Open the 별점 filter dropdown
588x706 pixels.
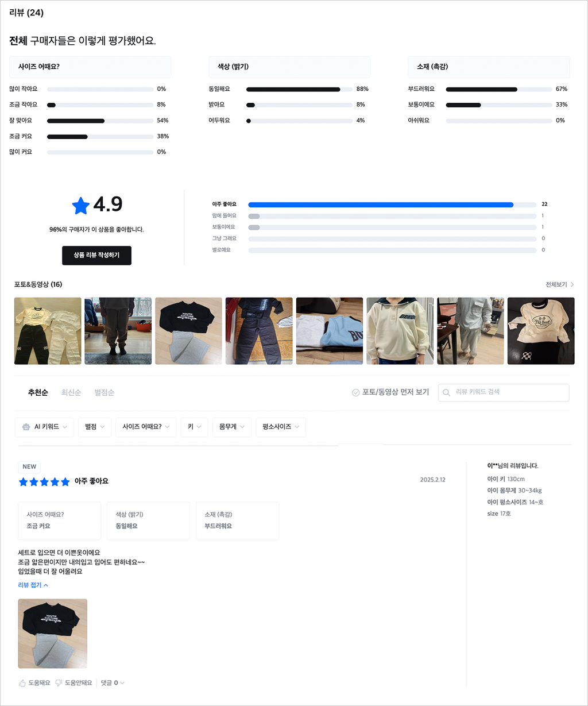[95, 427]
